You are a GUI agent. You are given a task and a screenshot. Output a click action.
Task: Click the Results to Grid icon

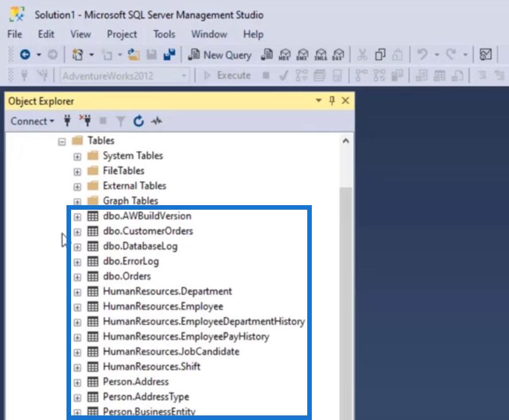[440, 76]
